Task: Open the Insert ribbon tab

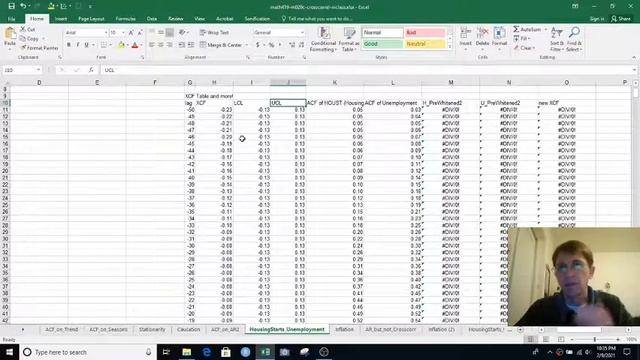Action: [61, 19]
